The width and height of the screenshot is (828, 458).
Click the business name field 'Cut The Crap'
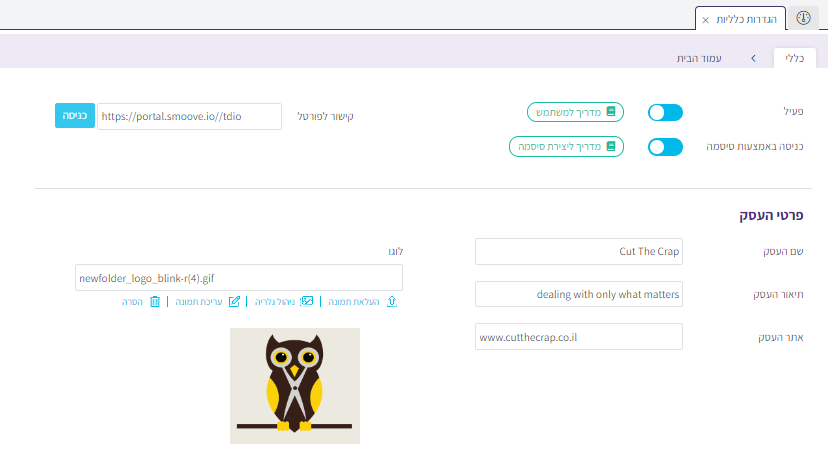[578, 252]
